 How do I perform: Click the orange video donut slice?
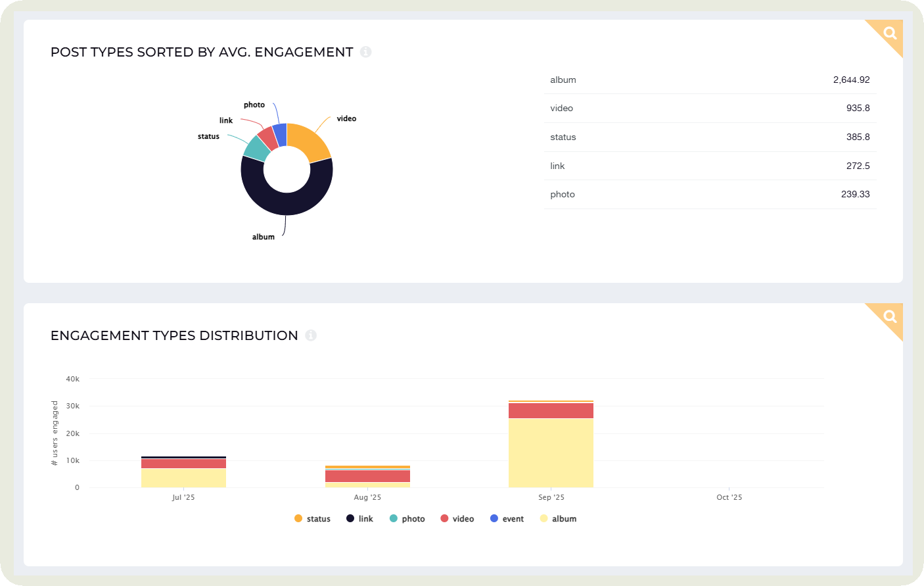pos(310,141)
